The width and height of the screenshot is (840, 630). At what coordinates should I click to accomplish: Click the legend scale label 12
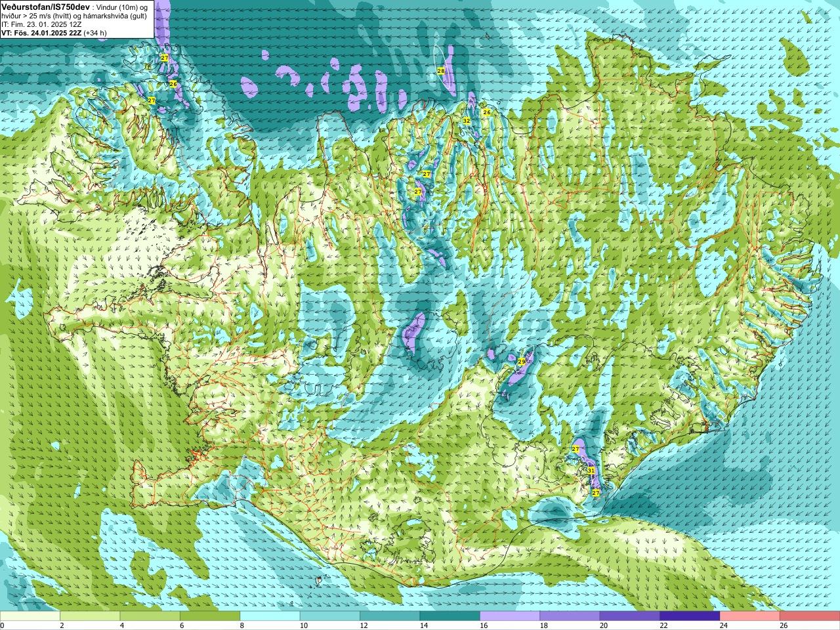coord(364,626)
